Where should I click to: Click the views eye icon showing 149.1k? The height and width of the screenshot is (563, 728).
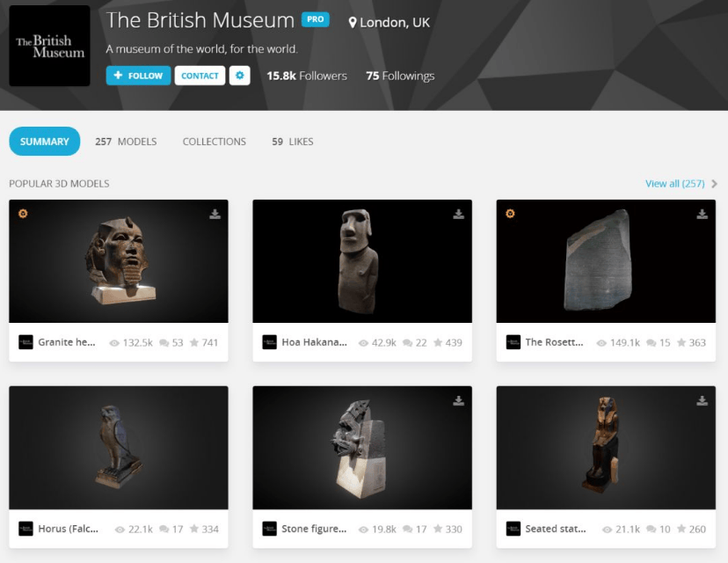click(601, 343)
